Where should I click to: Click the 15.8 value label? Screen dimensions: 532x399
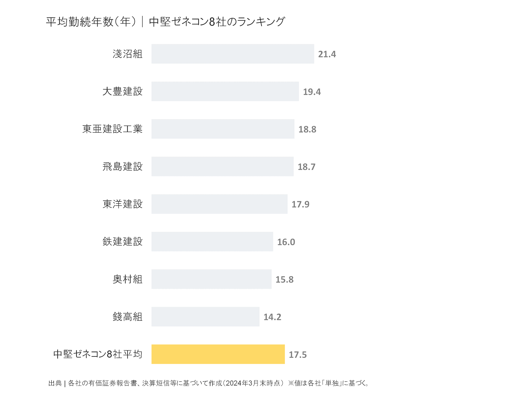coord(284,279)
